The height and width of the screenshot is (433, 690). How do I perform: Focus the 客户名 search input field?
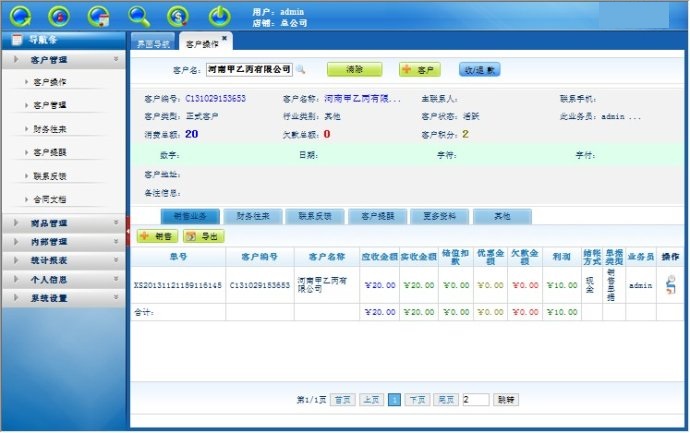pyautogui.click(x=250, y=70)
